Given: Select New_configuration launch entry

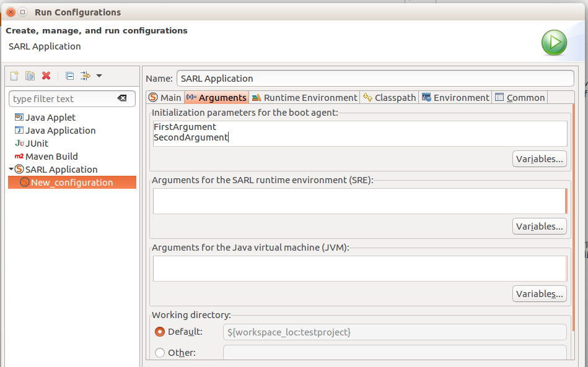Looking at the screenshot, I should pos(72,183).
